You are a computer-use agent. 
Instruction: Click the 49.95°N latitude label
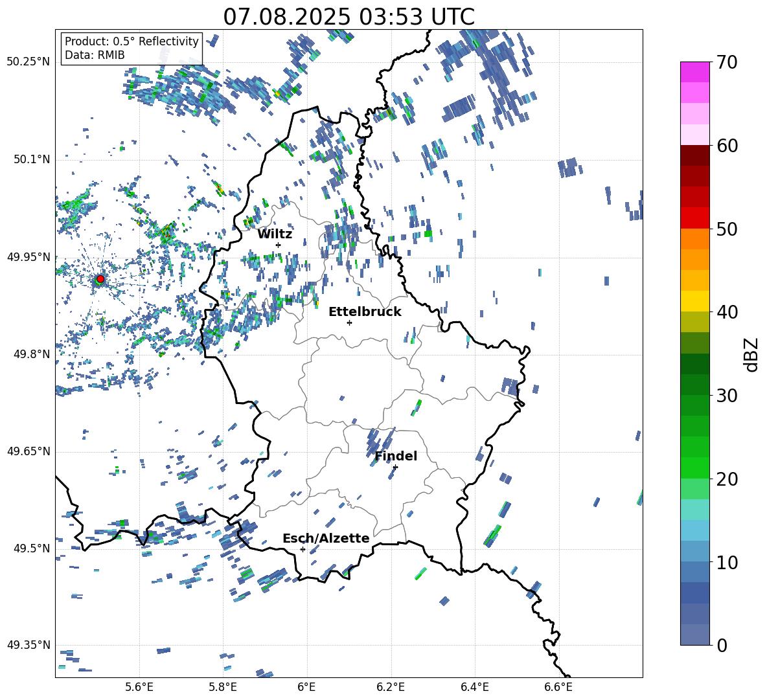pos(29,256)
